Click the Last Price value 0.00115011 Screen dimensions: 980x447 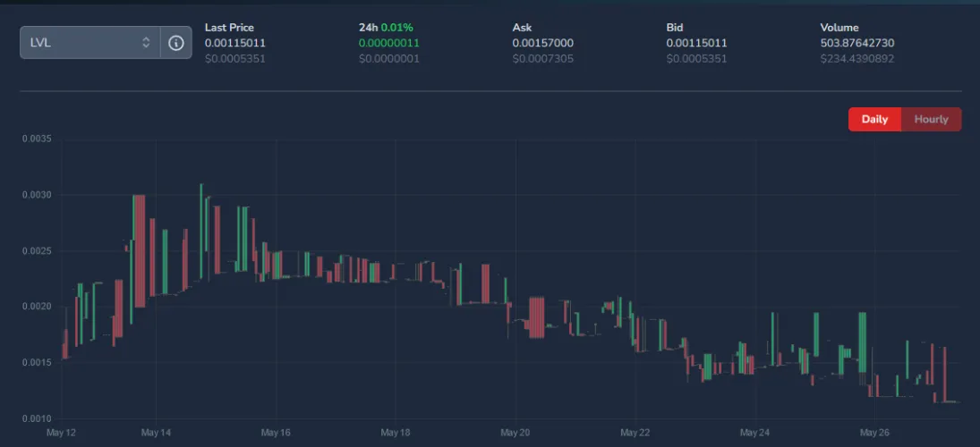point(235,43)
